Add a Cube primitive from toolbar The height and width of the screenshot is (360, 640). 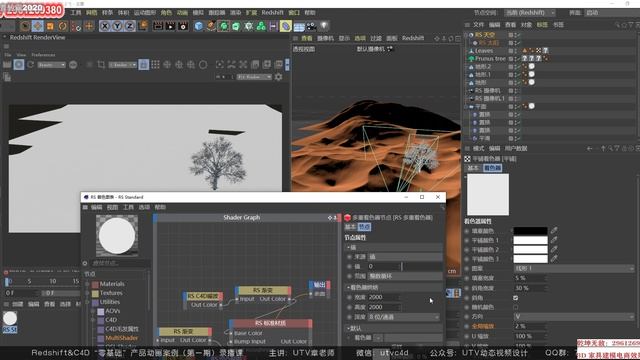click(198, 26)
